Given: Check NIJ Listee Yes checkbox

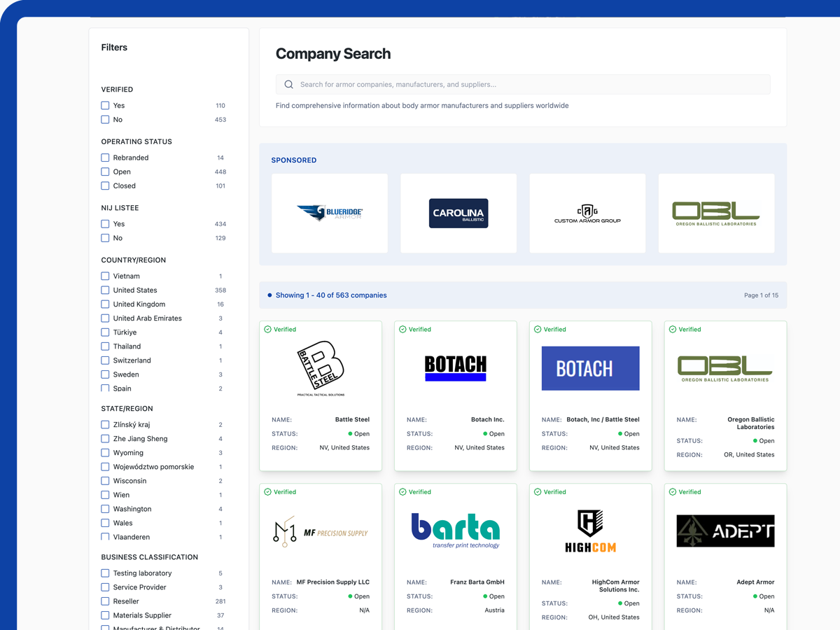Looking at the screenshot, I should (x=105, y=224).
